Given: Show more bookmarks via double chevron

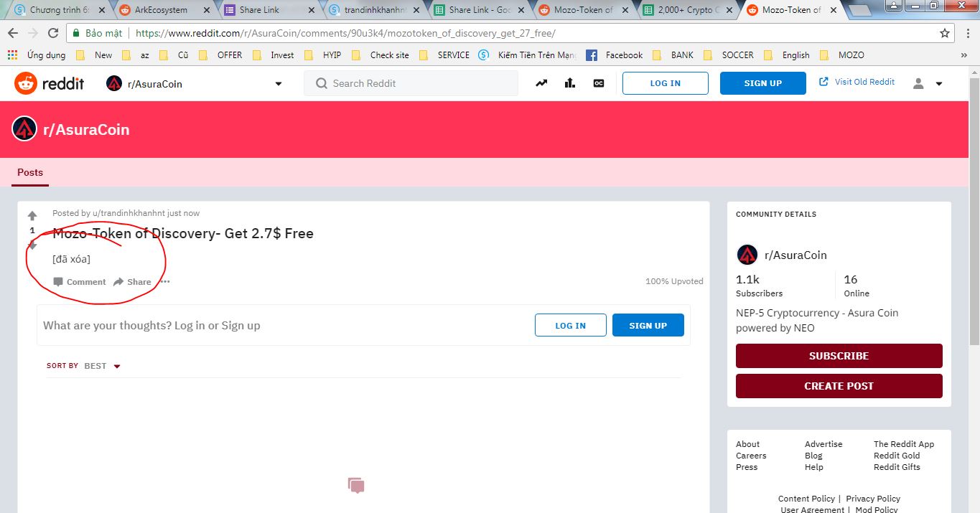Looking at the screenshot, I should [x=964, y=55].
